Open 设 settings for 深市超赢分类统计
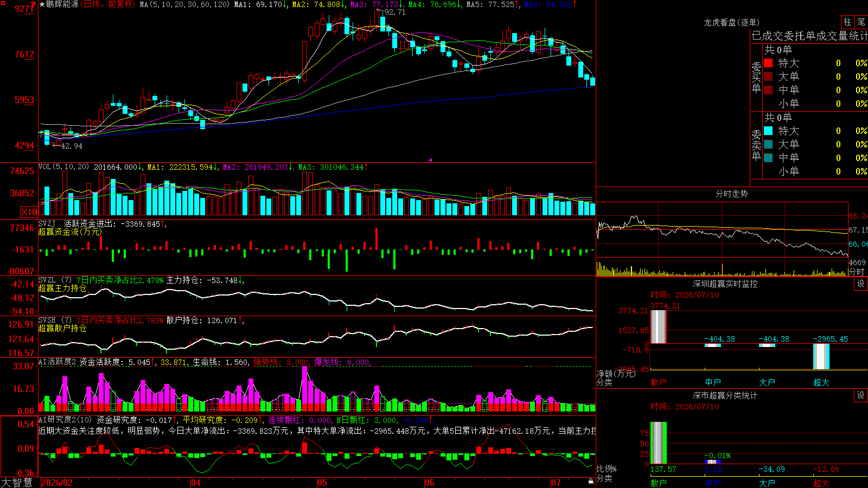This screenshot has height=488, width=868. [x=861, y=395]
